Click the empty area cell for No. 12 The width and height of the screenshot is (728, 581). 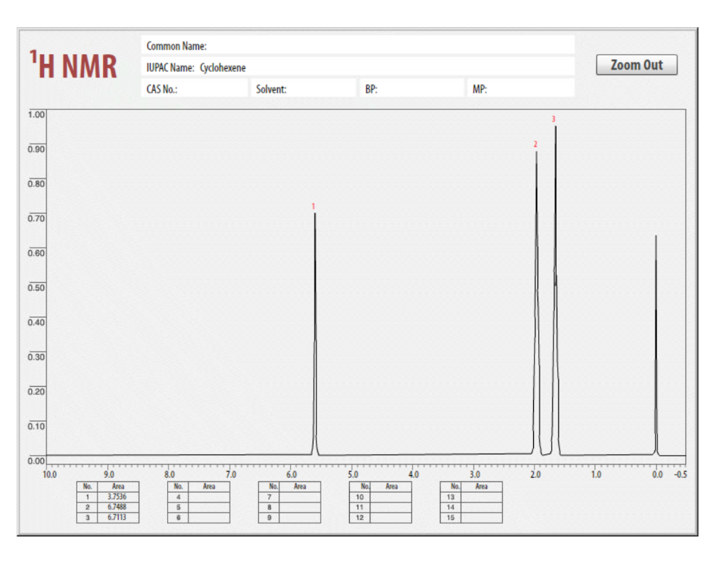point(391,518)
